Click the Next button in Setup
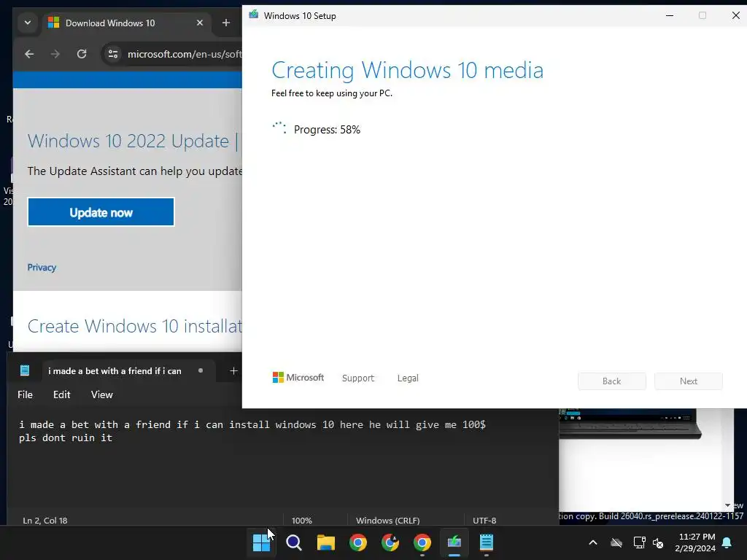747x560 pixels. point(689,381)
